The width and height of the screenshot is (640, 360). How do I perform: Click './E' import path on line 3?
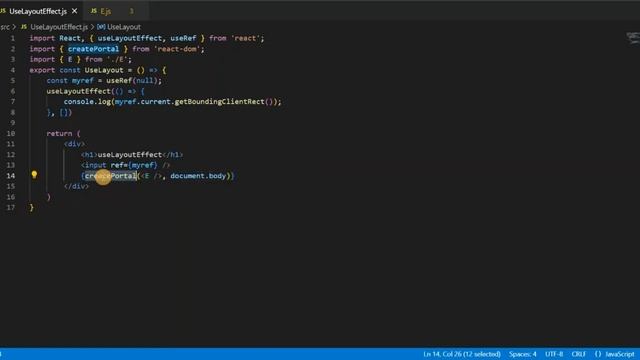pyautogui.click(x=117, y=59)
